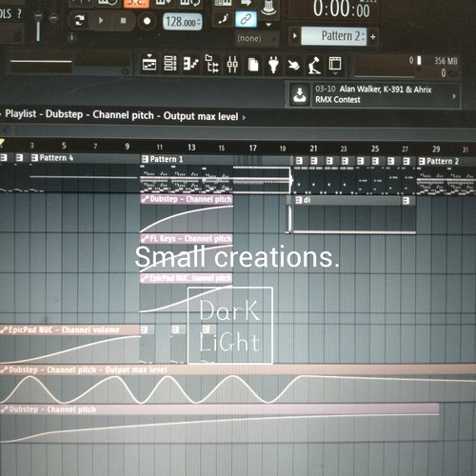Click the 356 MB memory readout
Image resolution: width=476 pixels, height=476 pixels.
(446, 61)
